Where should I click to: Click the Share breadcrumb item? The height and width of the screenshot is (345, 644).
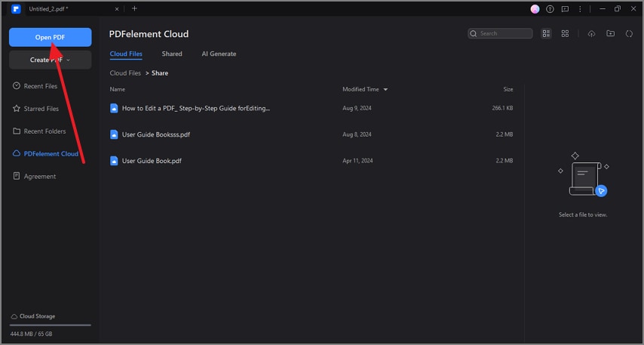[160, 73]
